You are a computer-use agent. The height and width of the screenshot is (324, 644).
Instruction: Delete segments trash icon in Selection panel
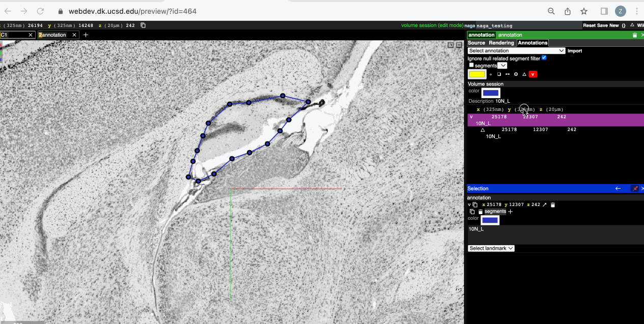point(480,212)
